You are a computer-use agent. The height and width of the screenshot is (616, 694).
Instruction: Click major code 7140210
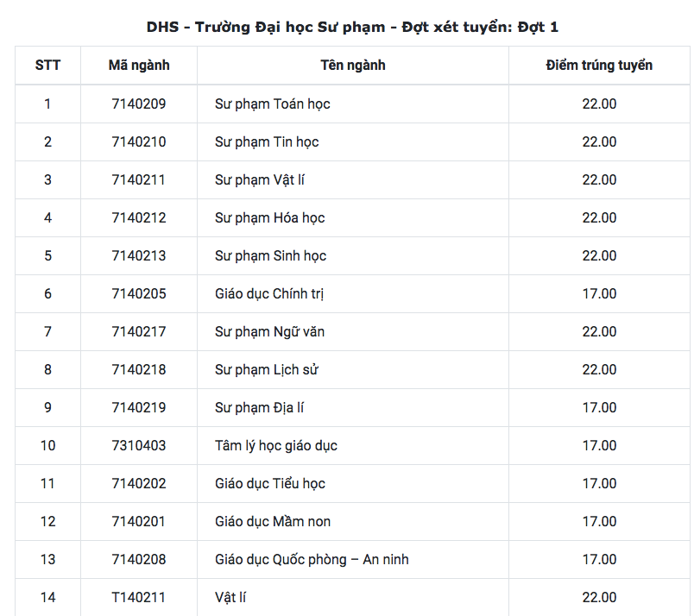coord(139,141)
